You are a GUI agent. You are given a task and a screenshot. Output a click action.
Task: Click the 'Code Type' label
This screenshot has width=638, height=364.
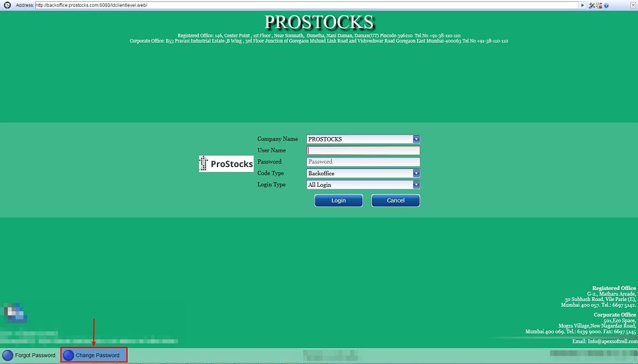coord(271,173)
